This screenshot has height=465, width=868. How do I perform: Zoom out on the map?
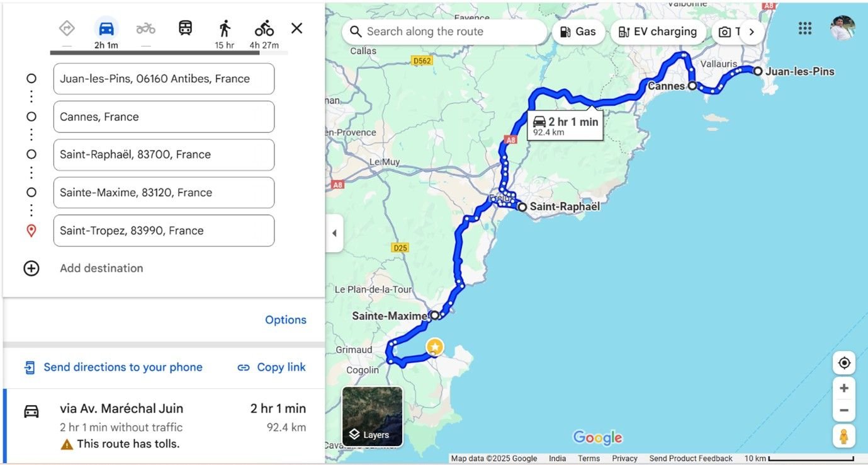coord(844,411)
